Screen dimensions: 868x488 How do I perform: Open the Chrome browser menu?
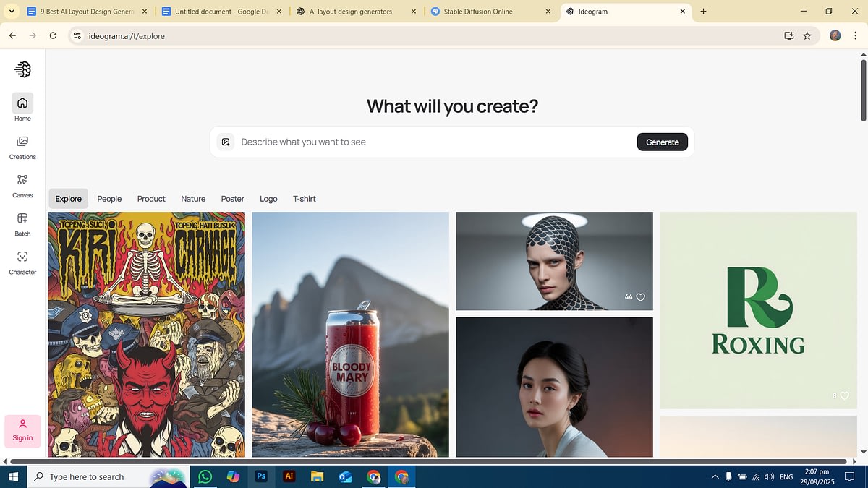click(856, 35)
